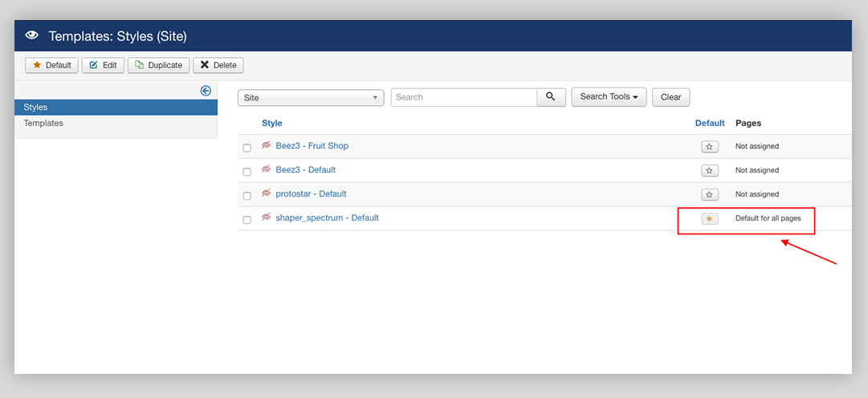Collapse the sidebar with the arrow icon
The width and height of the screenshot is (868, 398).
(x=206, y=91)
